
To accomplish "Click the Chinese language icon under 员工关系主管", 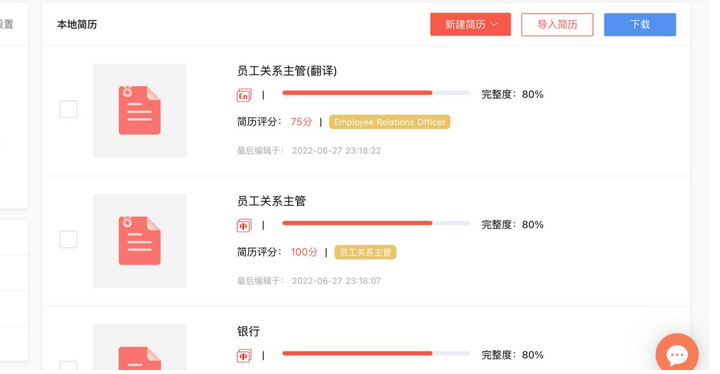I will pos(244,226).
